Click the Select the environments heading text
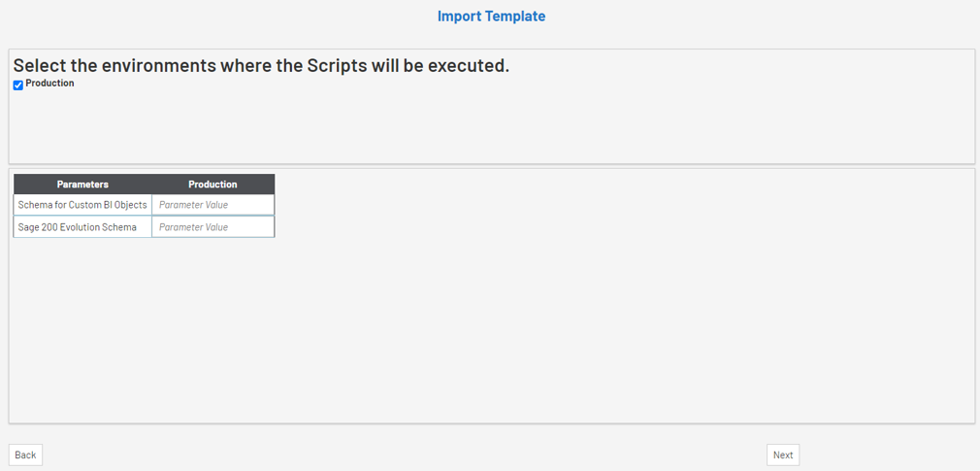980x471 pixels. [x=260, y=66]
